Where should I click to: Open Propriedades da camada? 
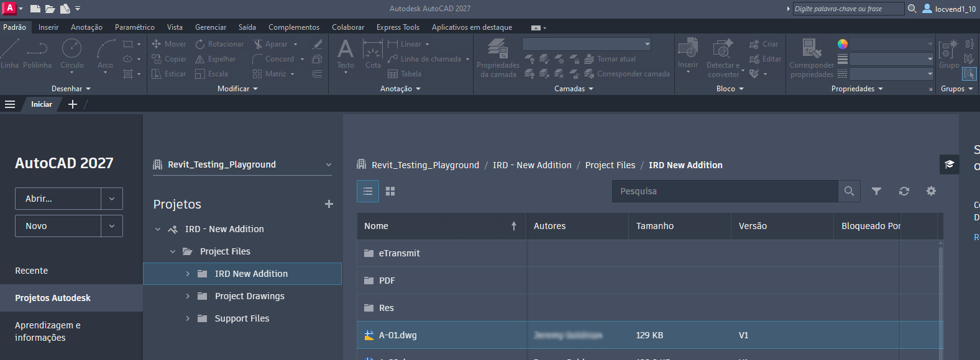click(498, 58)
